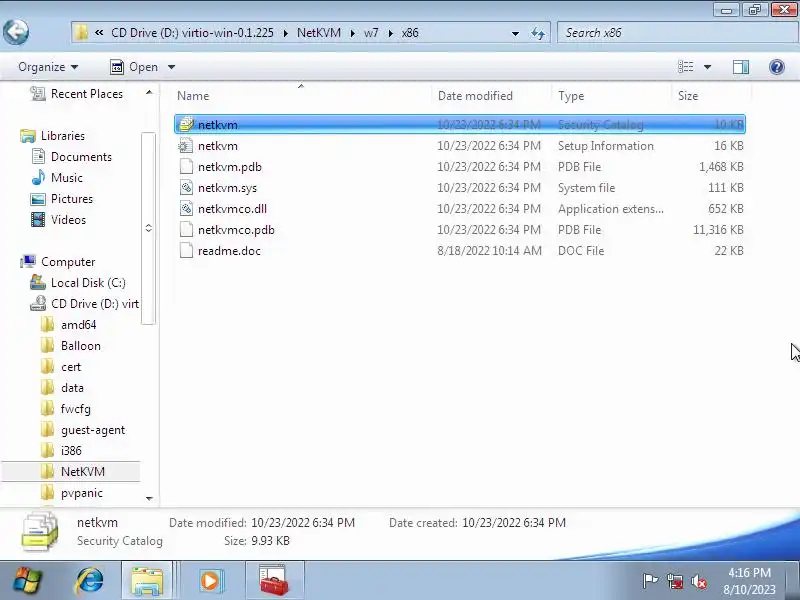Open the toolbox app on taskbar
The height and width of the screenshot is (600, 800).
[x=274, y=581]
